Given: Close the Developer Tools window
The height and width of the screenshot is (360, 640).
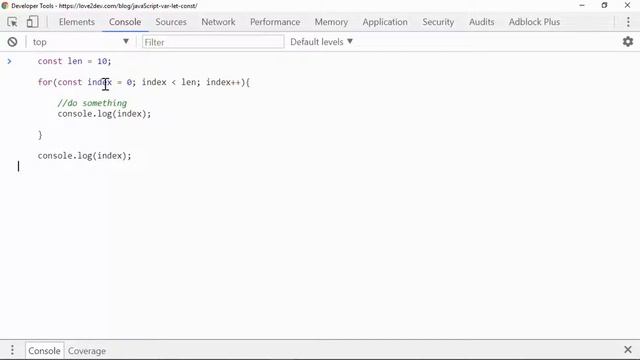Looking at the screenshot, I should (x=627, y=5).
